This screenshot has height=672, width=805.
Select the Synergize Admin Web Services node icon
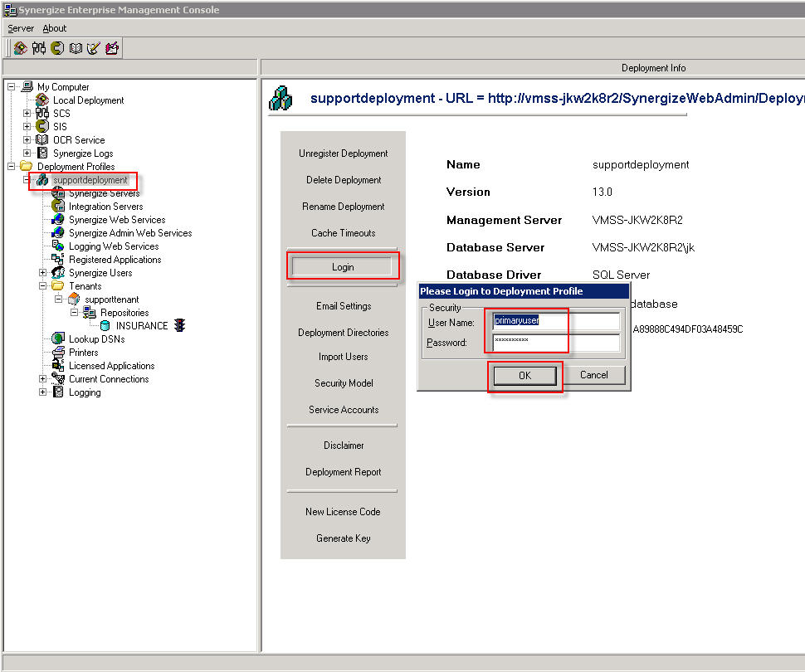pyautogui.click(x=58, y=233)
